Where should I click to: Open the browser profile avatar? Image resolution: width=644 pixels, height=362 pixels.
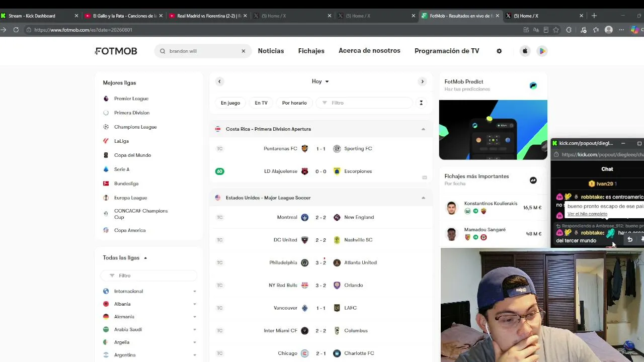pos(608,30)
